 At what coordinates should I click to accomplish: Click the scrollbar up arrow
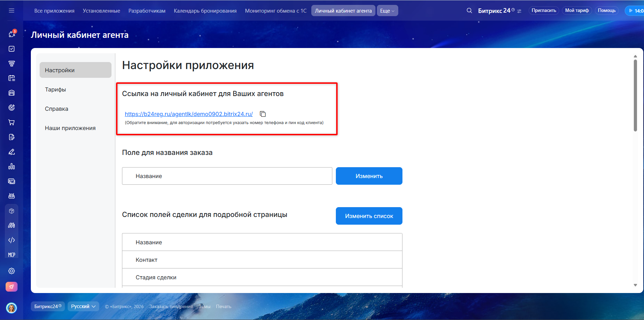635,56
